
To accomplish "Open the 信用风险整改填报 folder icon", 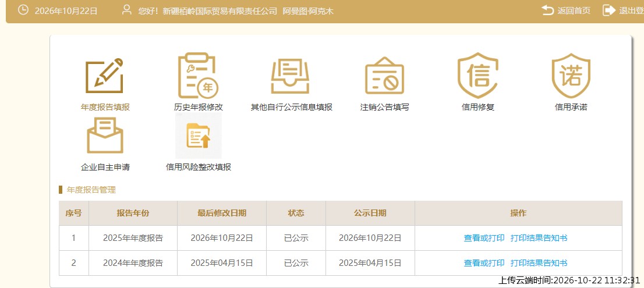I will 199,136.
